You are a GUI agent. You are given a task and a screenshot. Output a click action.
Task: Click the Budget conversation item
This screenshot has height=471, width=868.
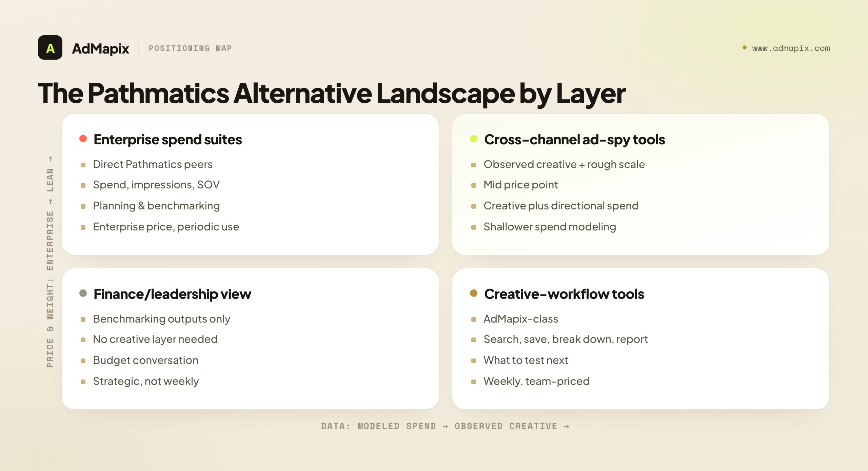pyautogui.click(x=145, y=360)
